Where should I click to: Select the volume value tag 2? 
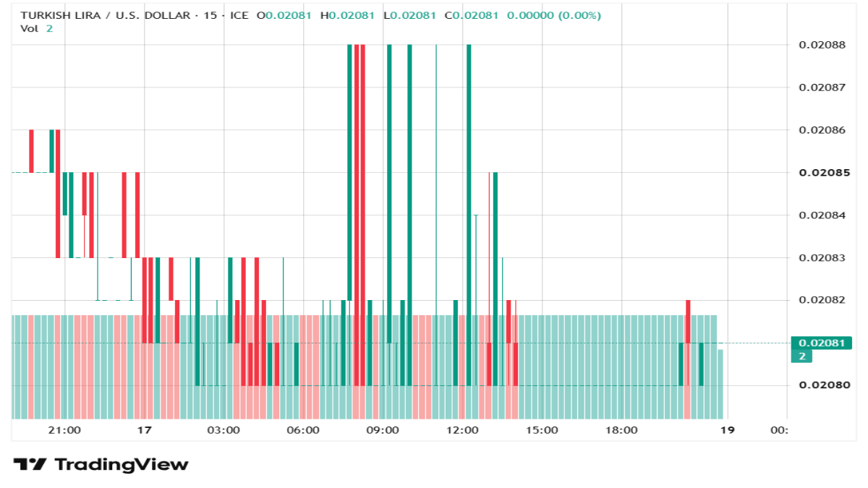click(802, 356)
